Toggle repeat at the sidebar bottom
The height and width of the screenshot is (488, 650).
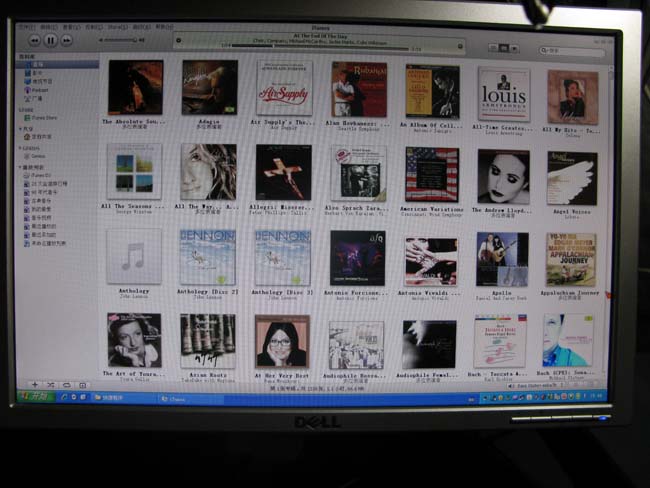point(66,386)
